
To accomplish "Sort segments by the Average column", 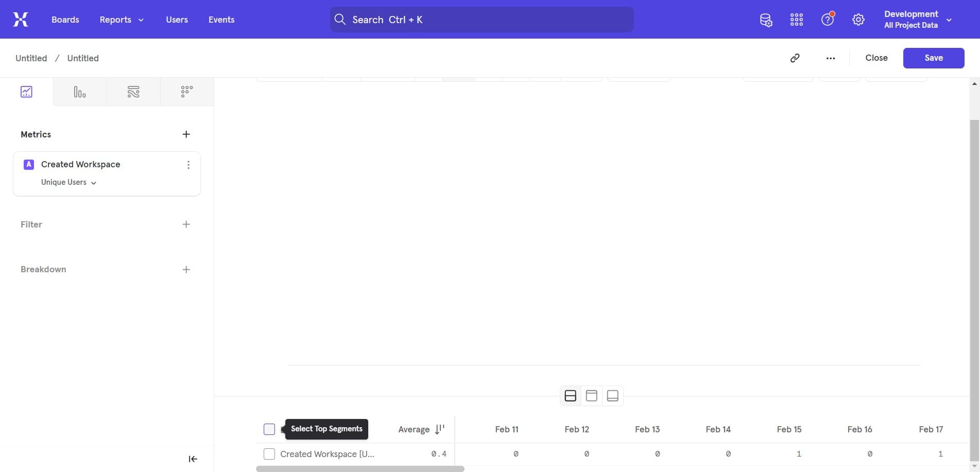I will pyautogui.click(x=421, y=429).
